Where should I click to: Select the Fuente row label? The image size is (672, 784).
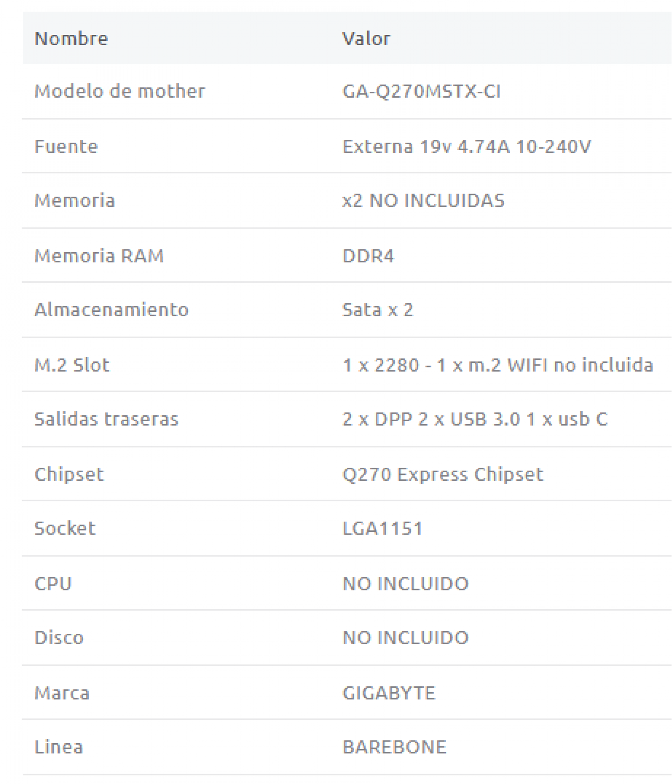click(66, 146)
